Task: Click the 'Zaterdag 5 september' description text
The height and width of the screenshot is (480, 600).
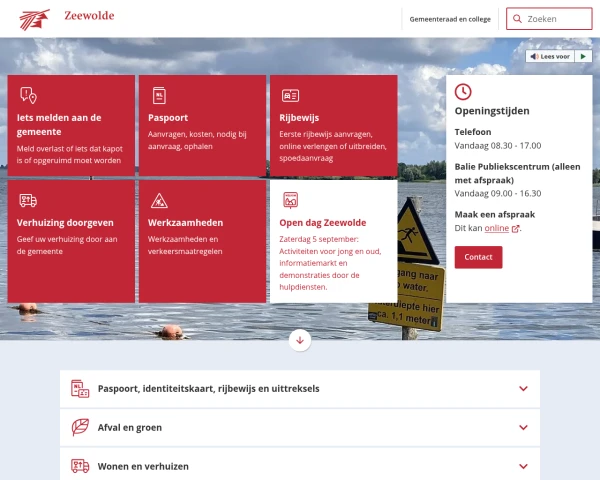Action: [330, 263]
